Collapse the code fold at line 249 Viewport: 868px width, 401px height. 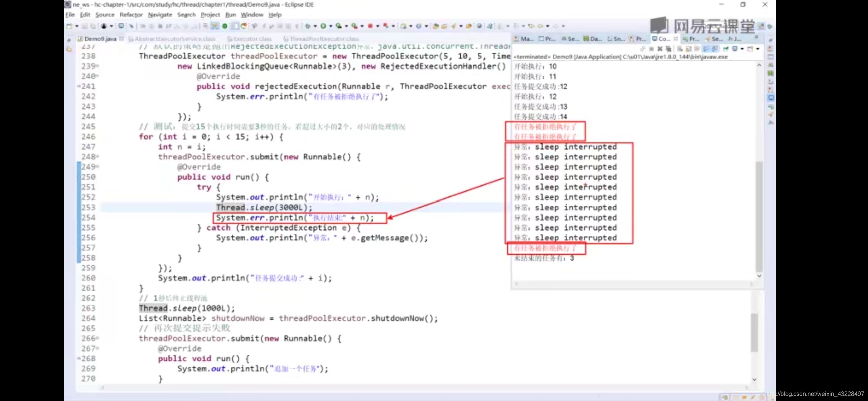(97, 167)
